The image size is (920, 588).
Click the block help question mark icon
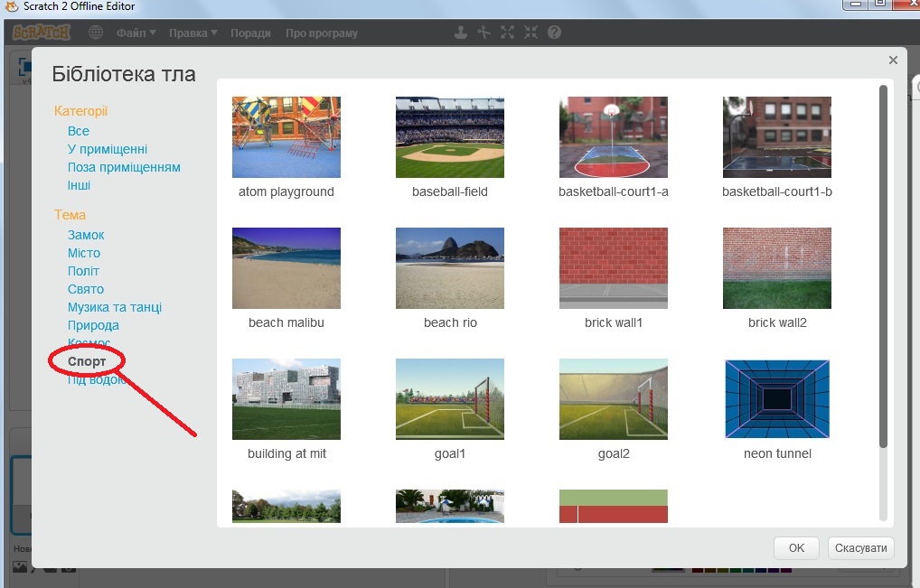click(x=555, y=33)
